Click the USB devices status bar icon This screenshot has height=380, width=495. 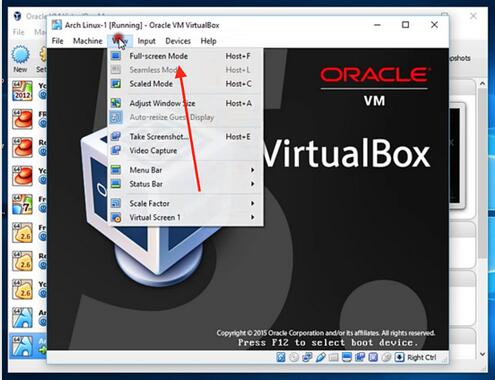320,357
